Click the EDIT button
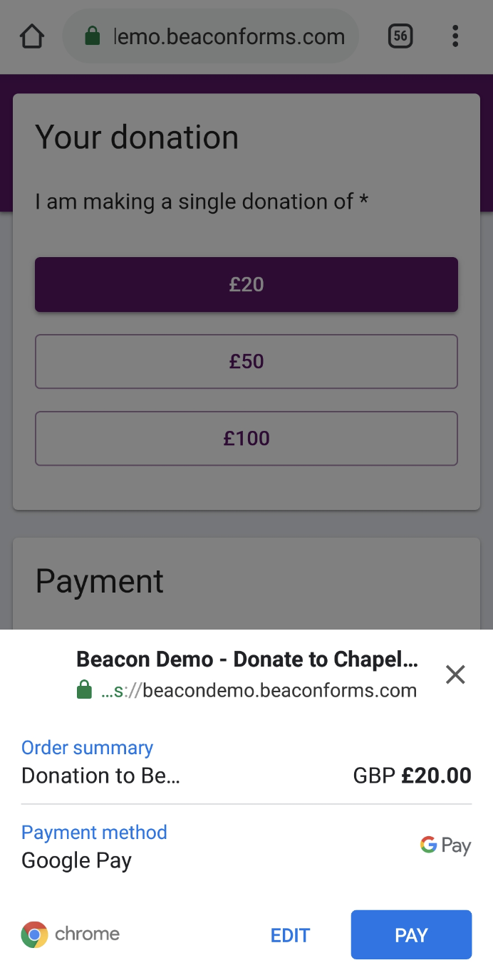Viewport: 493px width, 980px height. [x=290, y=935]
